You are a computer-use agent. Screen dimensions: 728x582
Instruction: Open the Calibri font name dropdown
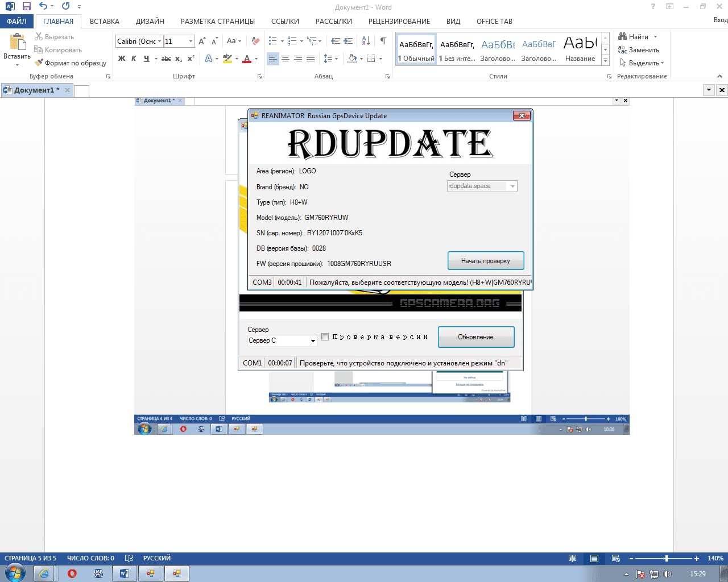[x=160, y=41]
